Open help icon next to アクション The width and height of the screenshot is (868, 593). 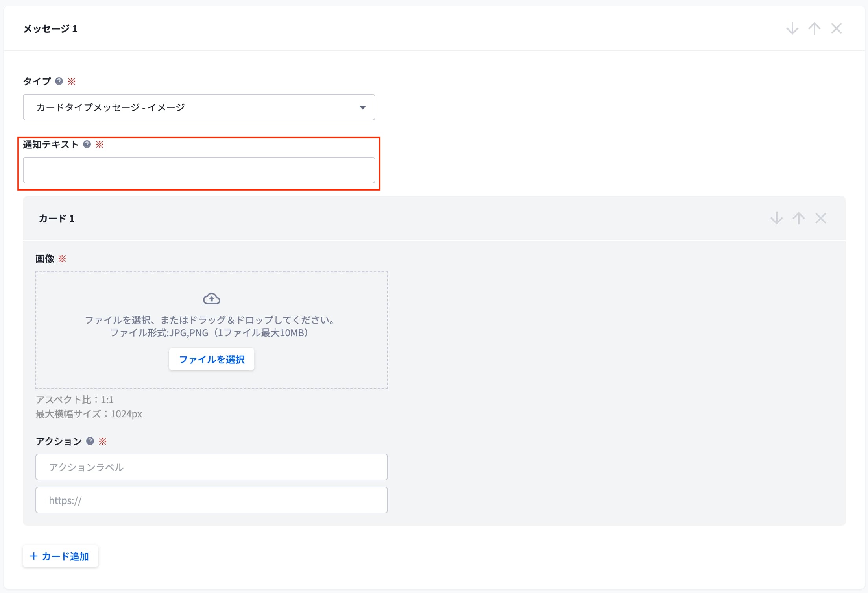pyautogui.click(x=90, y=441)
